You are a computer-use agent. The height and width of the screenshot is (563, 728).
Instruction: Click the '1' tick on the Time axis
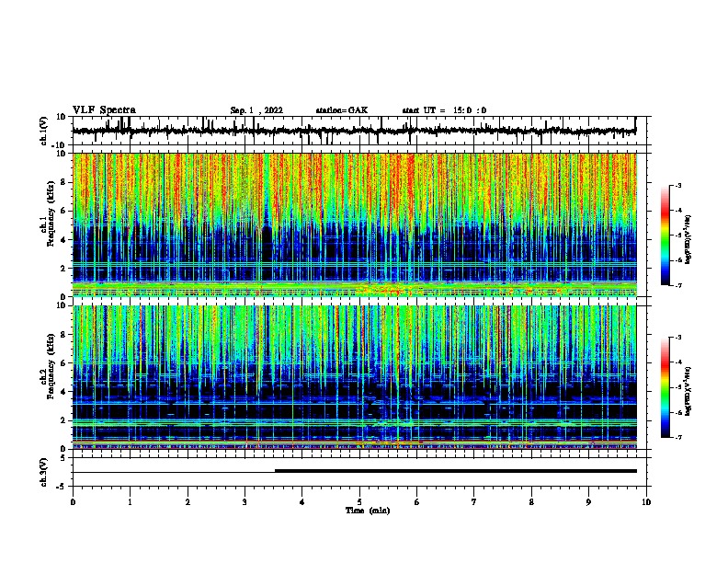[131, 501]
